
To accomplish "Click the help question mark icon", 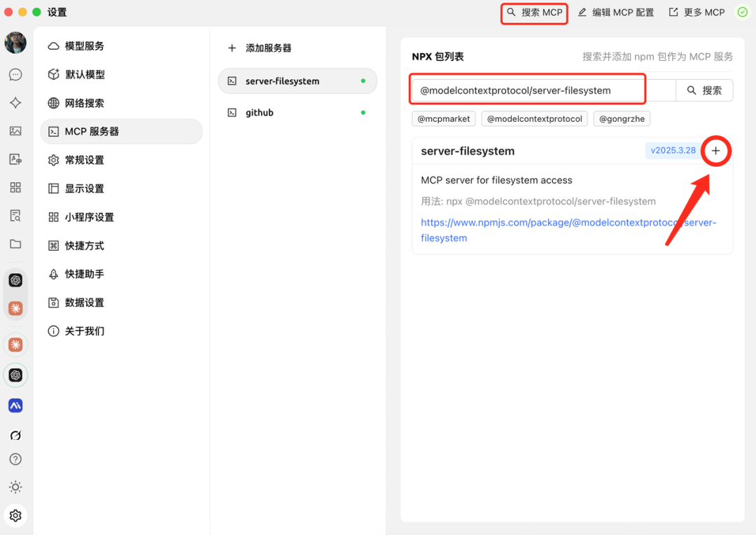I will coord(15,459).
